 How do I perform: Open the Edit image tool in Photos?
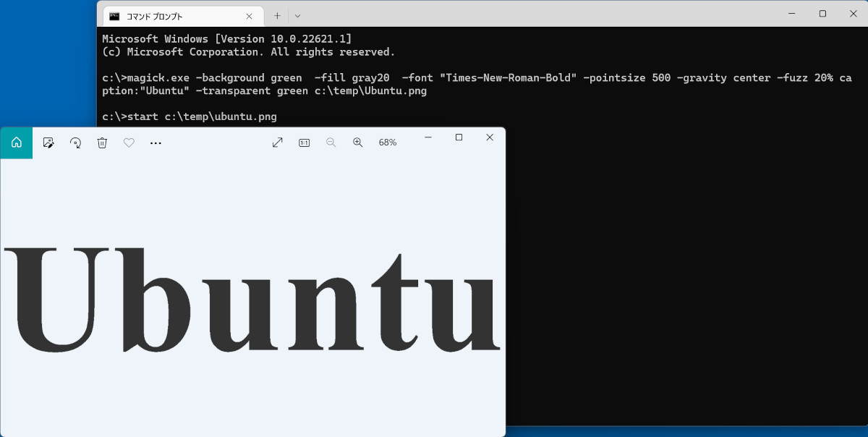coord(49,143)
